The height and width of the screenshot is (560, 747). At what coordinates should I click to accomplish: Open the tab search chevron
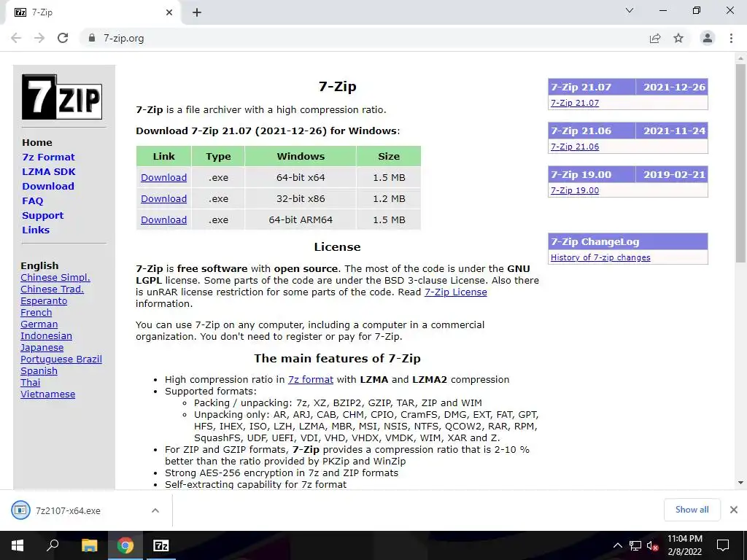(630, 10)
